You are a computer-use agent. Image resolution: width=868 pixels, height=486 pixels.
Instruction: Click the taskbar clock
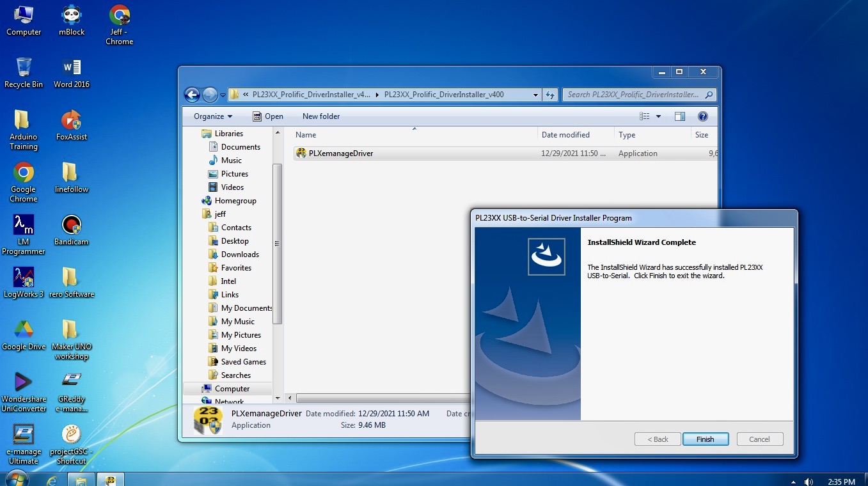(x=841, y=482)
